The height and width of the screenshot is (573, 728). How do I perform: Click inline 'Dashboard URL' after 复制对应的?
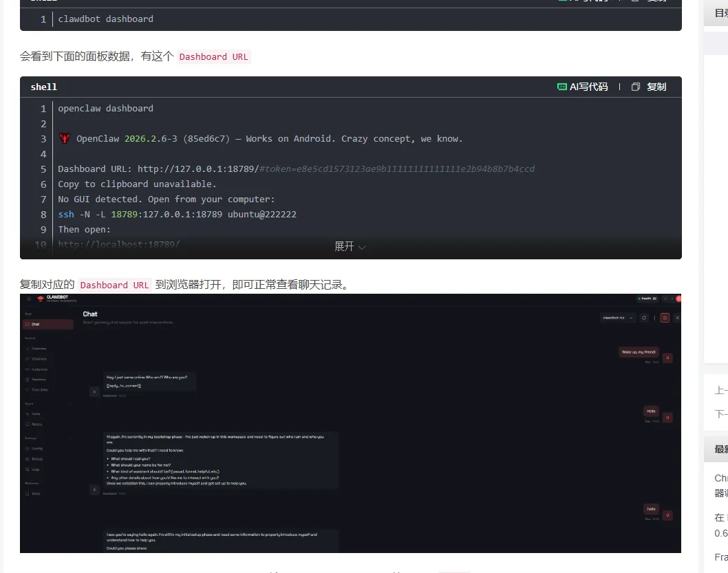pos(114,285)
